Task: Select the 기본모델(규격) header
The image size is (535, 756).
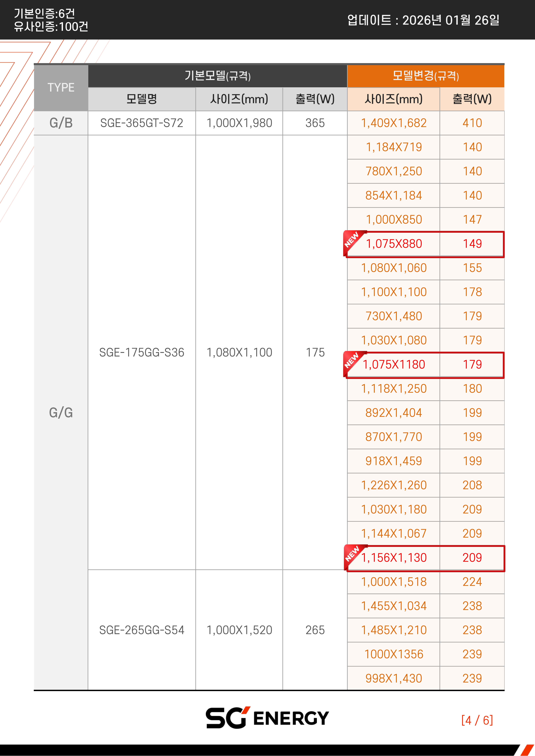Action: pos(217,76)
